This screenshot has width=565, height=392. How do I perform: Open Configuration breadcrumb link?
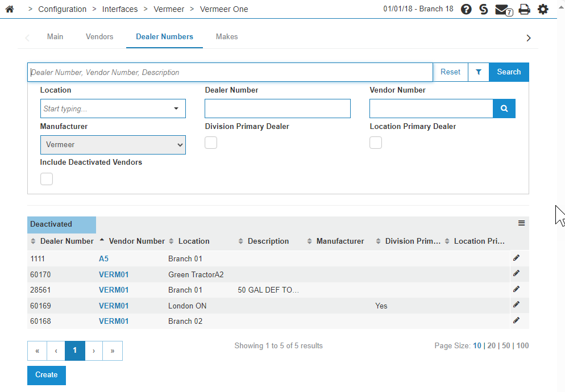click(x=63, y=9)
